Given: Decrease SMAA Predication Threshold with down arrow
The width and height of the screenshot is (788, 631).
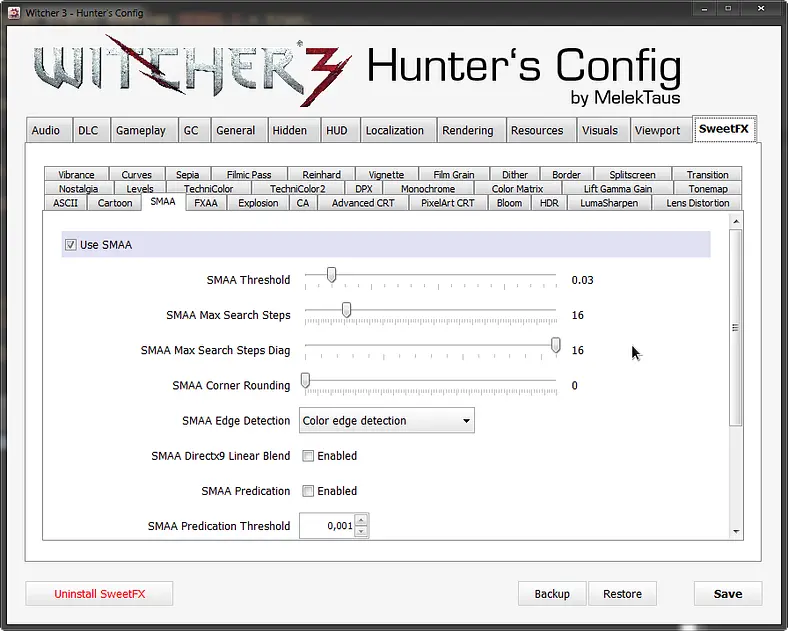Looking at the screenshot, I should coord(361,532).
